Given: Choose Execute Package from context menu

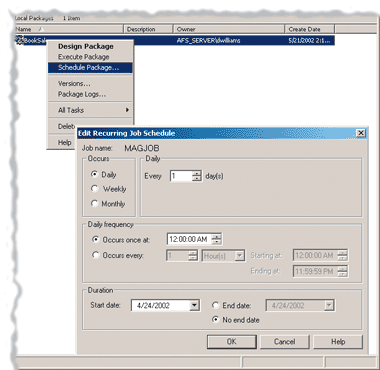Looking at the screenshot, I should pos(83,57).
